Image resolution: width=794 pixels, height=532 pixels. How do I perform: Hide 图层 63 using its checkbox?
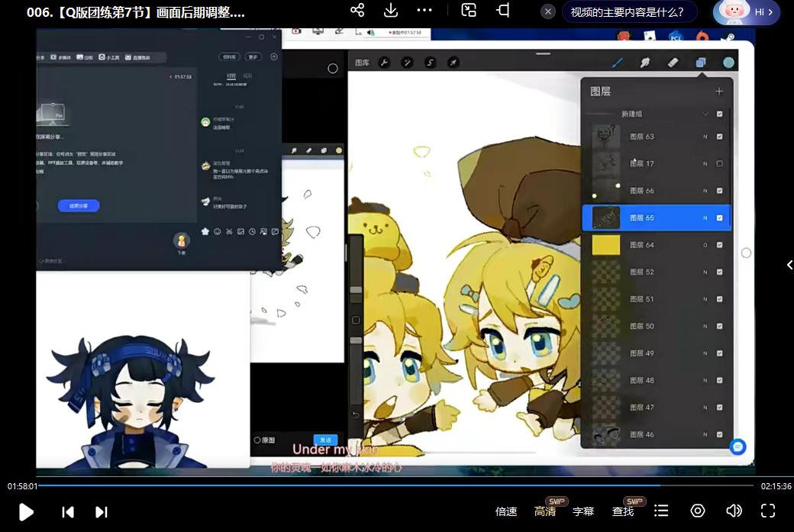pos(719,136)
